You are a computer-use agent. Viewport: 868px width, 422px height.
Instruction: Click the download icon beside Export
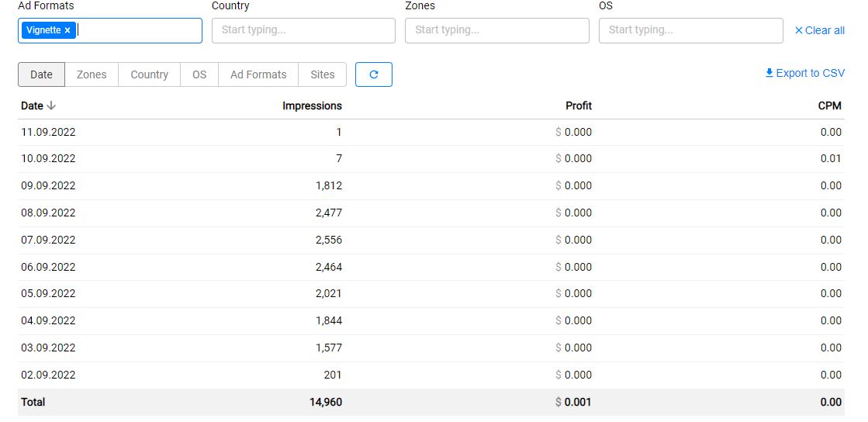coord(769,73)
